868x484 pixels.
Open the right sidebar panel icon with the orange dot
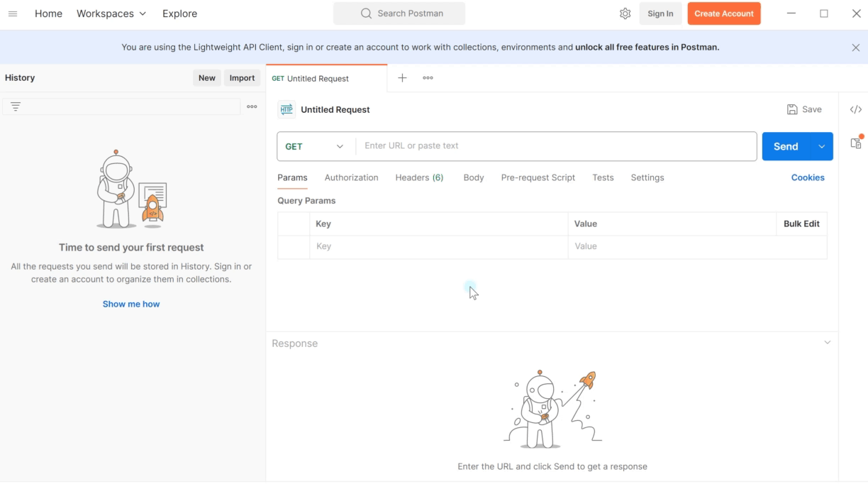(x=857, y=142)
